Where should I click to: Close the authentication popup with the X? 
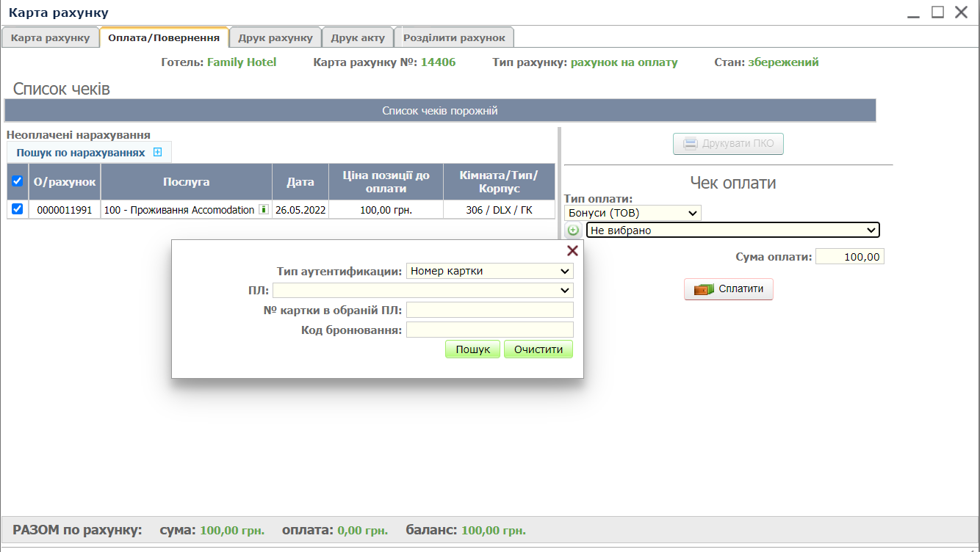[x=572, y=251]
